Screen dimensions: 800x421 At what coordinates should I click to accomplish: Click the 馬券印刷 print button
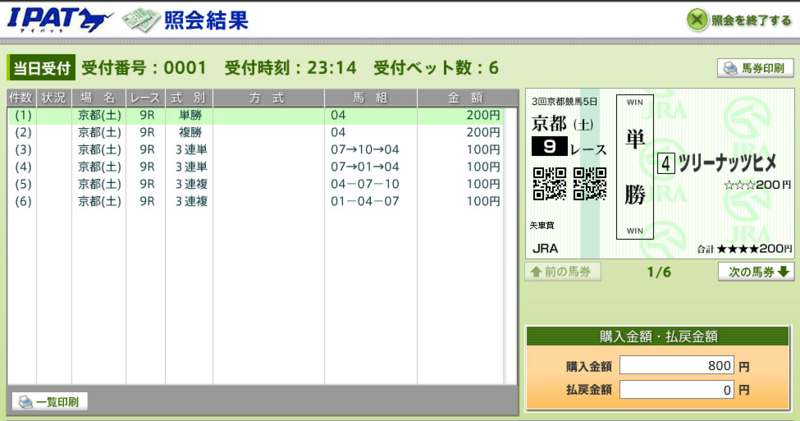[755, 68]
